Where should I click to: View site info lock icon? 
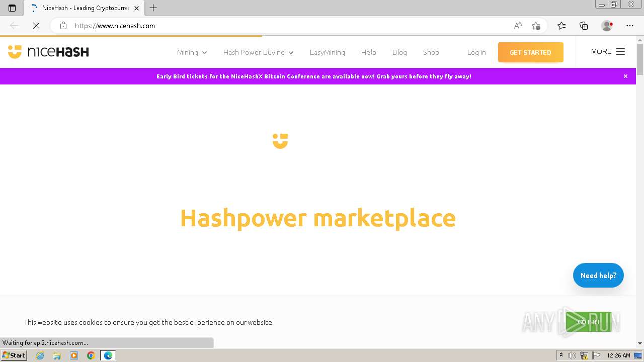63,26
